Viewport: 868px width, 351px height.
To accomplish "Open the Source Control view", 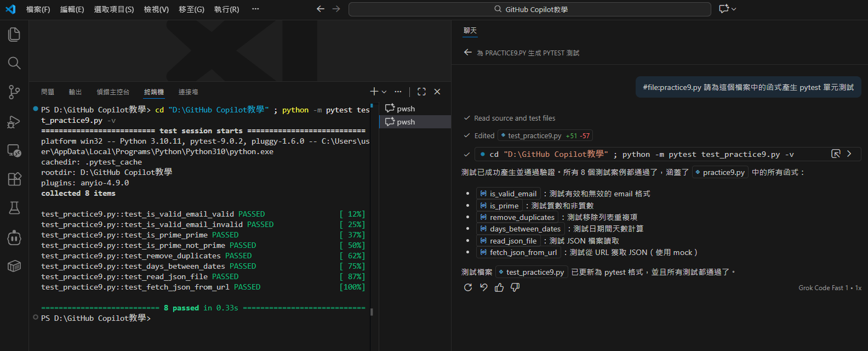I will (x=14, y=92).
